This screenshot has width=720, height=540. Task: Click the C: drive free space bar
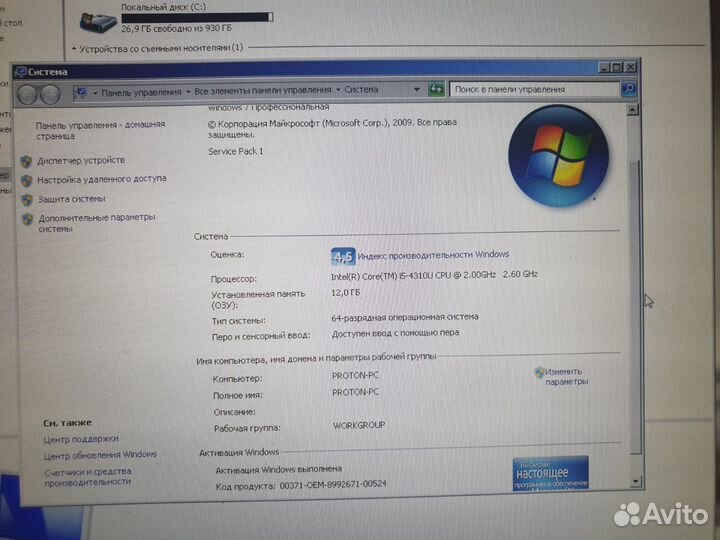[197, 17]
